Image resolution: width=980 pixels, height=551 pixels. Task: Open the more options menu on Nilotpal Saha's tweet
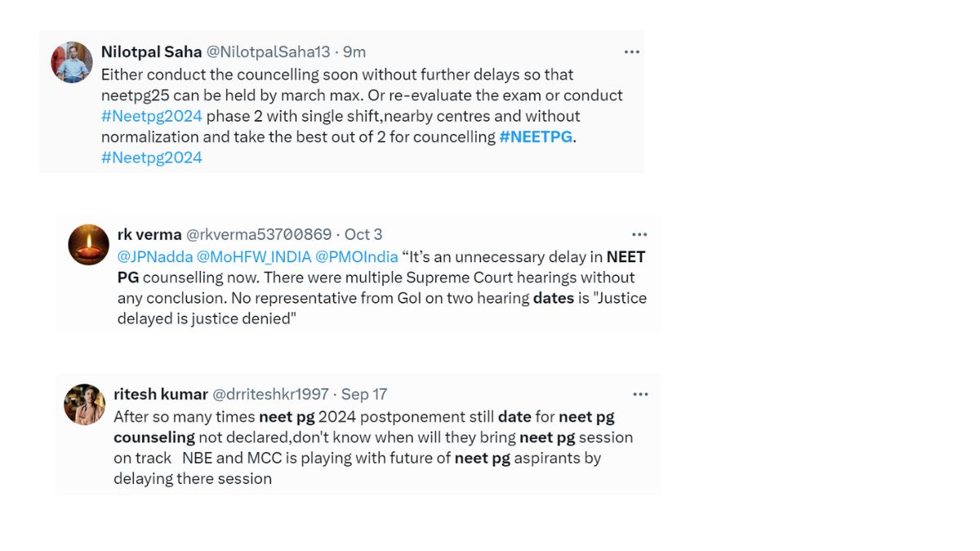point(631,51)
